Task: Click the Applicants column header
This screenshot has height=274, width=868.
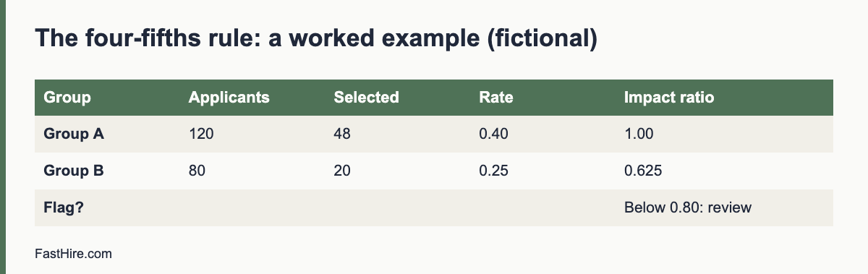Action: (229, 98)
